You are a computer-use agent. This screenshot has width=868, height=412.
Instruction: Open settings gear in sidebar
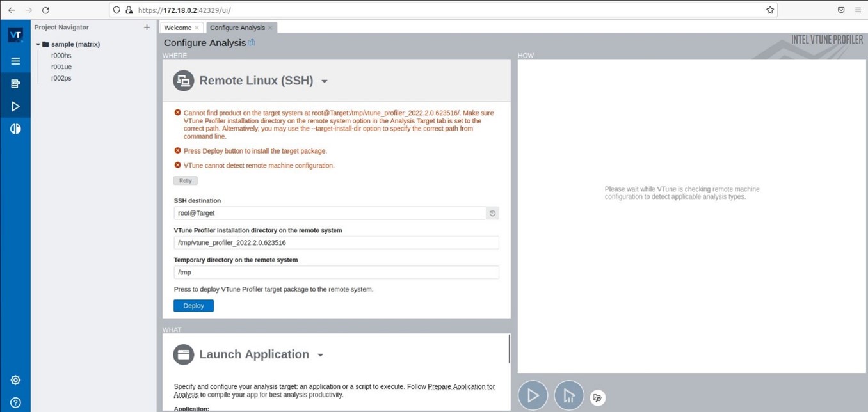tap(15, 380)
